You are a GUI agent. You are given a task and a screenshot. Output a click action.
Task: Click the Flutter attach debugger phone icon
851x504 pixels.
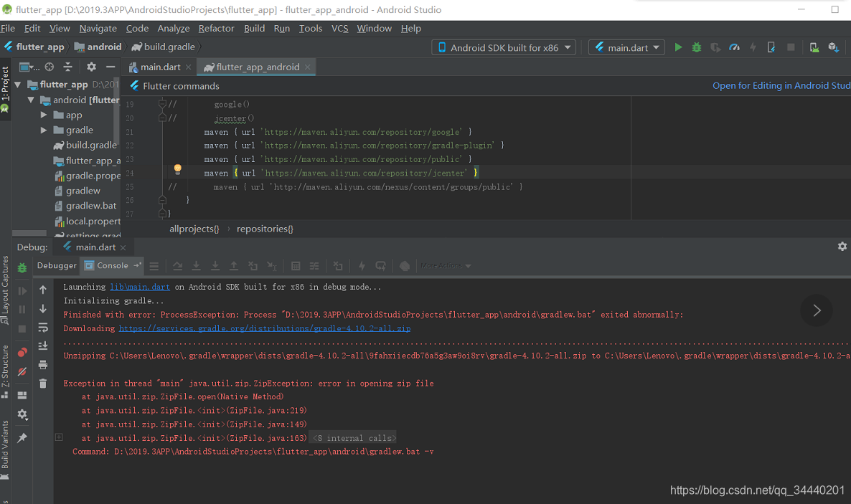771,47
